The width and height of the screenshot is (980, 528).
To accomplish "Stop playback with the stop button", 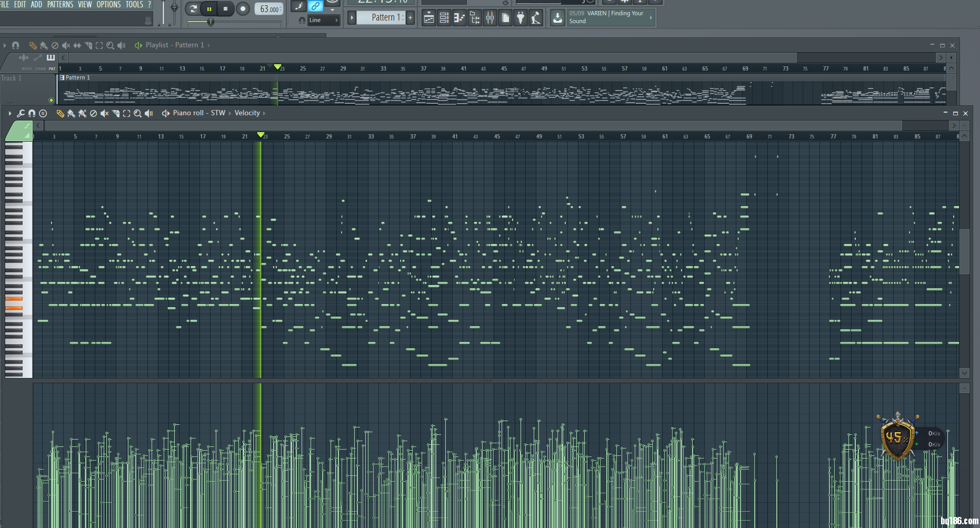I will click(x=225, y=8).
